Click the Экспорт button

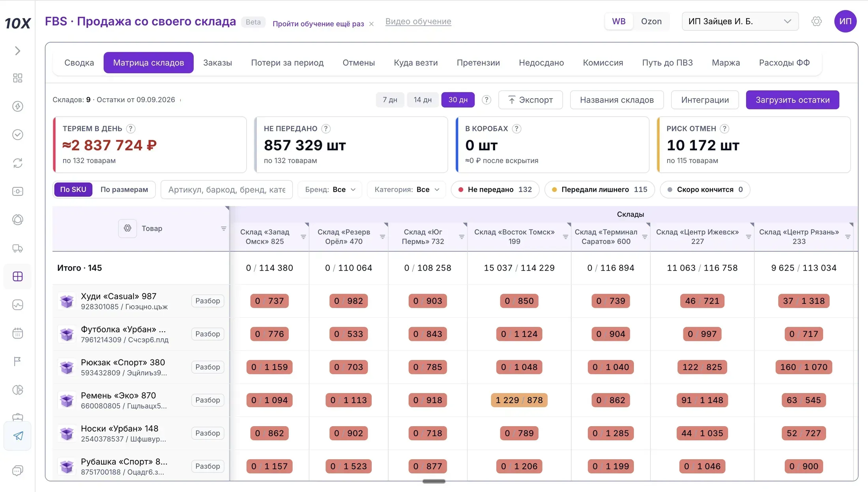click(x=530, y=100)
